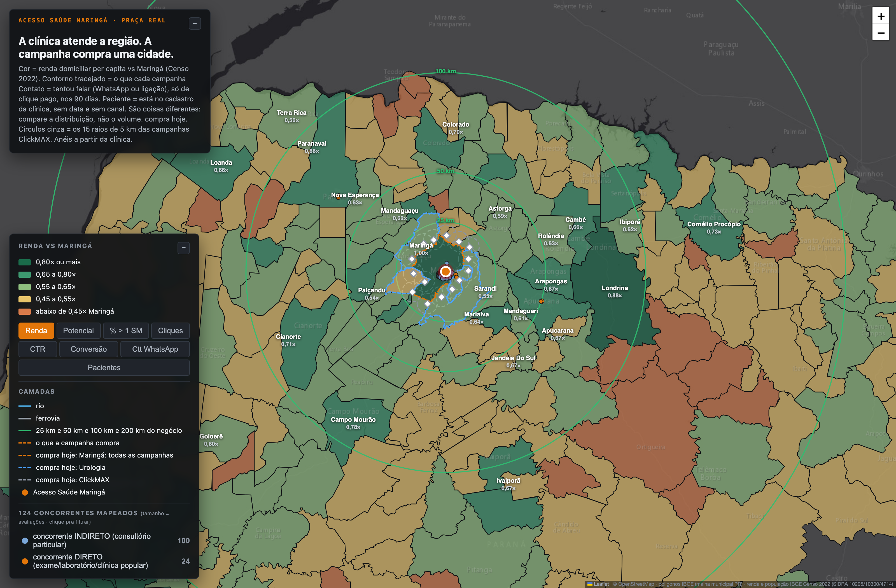This screenshot has height=588, width=896.
Task: Click the compra hoje: Urologia legend entry
Action: [62, 468]
